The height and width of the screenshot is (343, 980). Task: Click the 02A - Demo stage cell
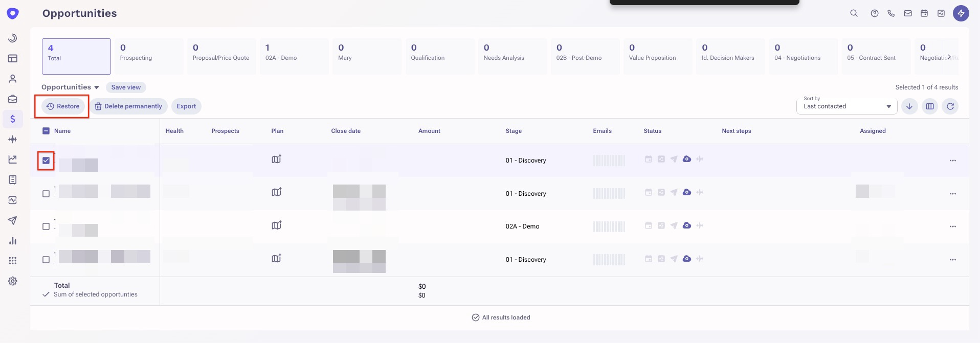point(522,226)
